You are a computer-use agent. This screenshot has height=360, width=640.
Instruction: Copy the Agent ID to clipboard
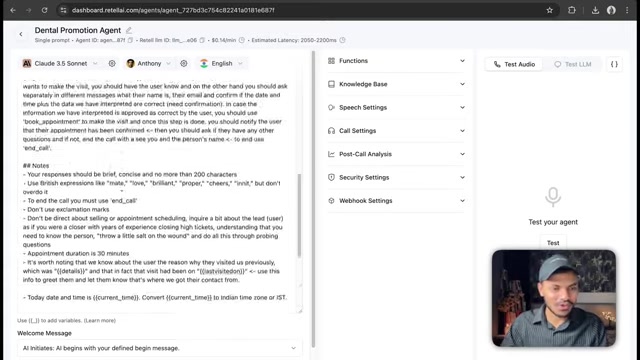[130, 40]
